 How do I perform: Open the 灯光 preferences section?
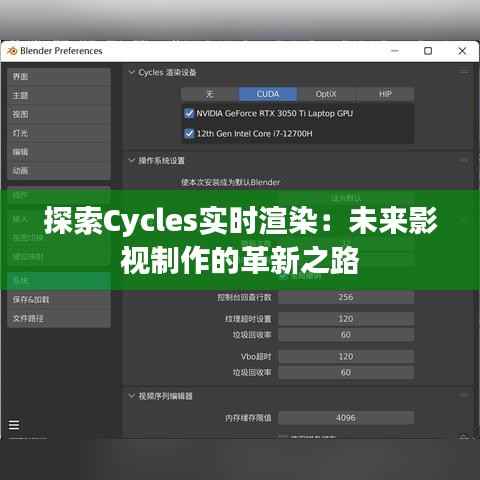[59, 133]
